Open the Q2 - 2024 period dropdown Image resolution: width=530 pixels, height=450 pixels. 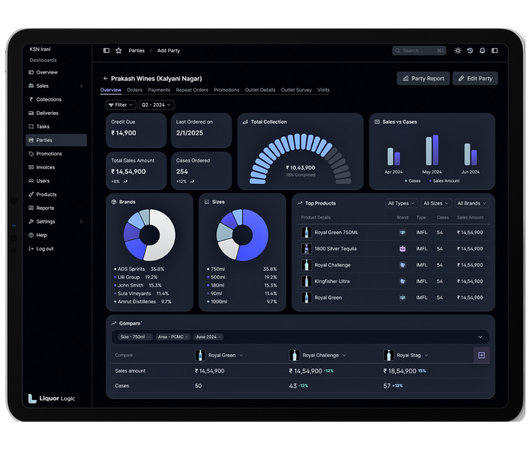pyautogui.click(x=156, y=105)
